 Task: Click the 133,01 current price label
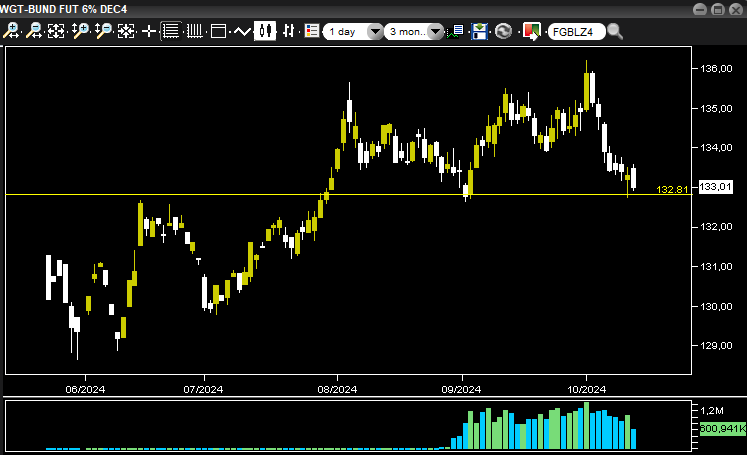(x=715, y=187)
